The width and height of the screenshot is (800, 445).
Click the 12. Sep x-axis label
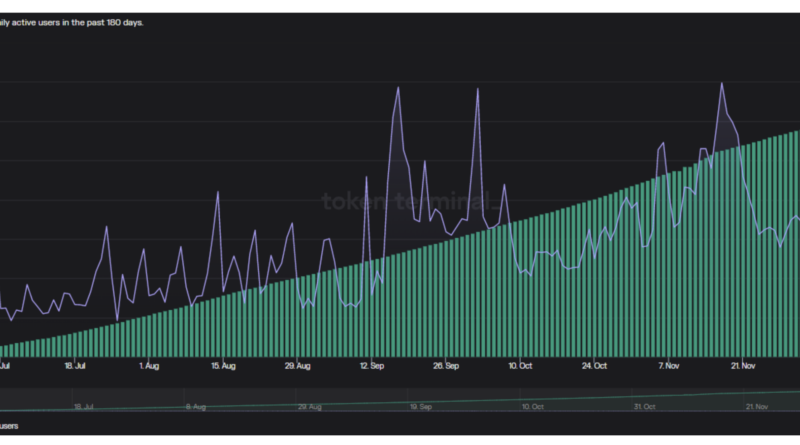click(371, 366)
